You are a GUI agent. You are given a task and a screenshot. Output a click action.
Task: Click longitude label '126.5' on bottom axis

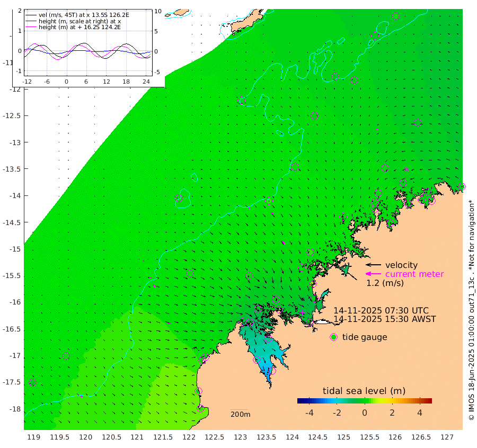[x=421, y=437]
